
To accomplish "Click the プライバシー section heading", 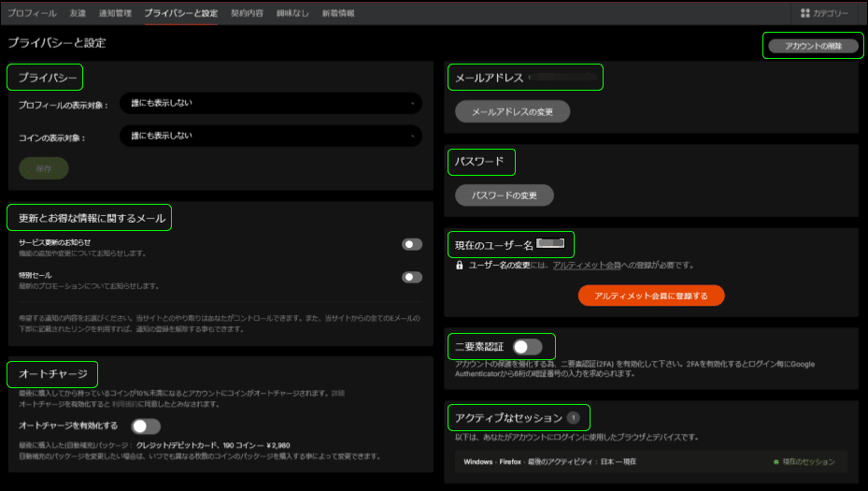I will point(48,78).
